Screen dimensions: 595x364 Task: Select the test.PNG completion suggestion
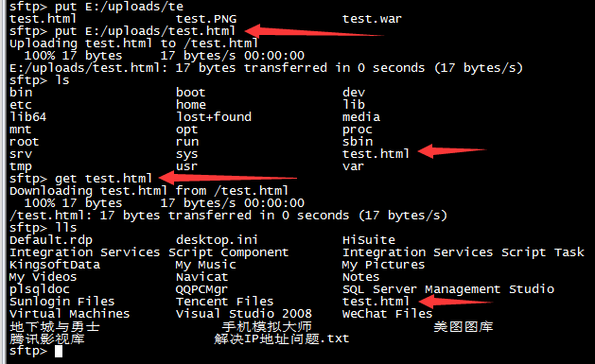coord(206,19)
